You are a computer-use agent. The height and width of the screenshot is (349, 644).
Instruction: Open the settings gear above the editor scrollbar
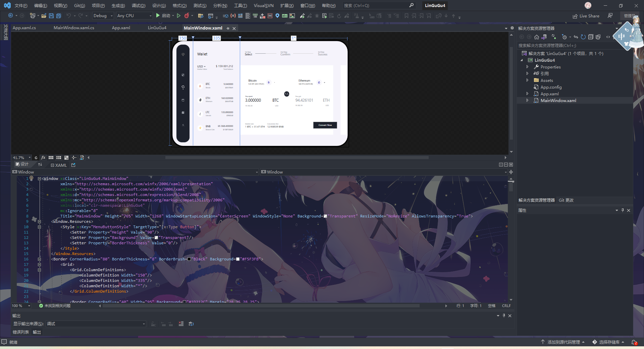(x=512, y=28)
